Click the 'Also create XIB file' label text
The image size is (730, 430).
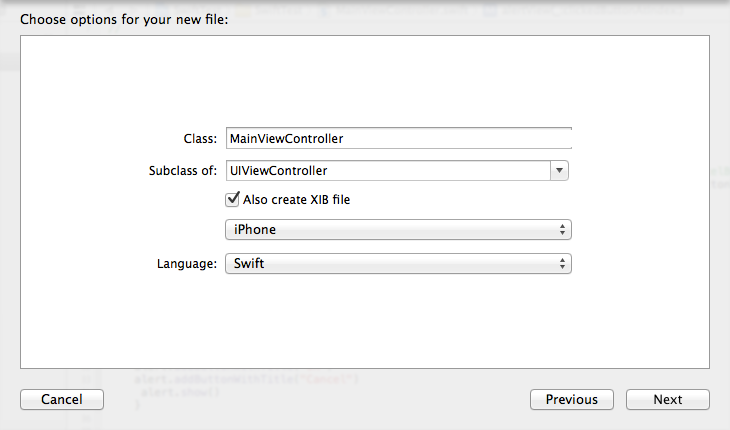297,200
